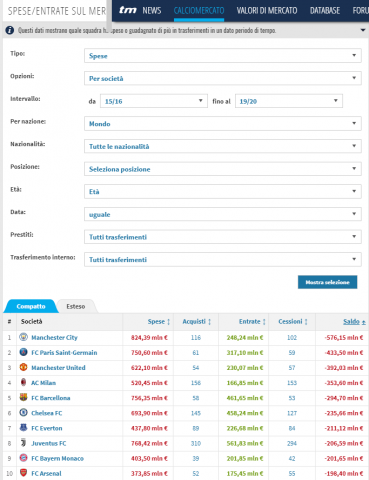369x480 pixels.
Task: Open Trasferimento interno dropdown
Action: pos(223,260)
